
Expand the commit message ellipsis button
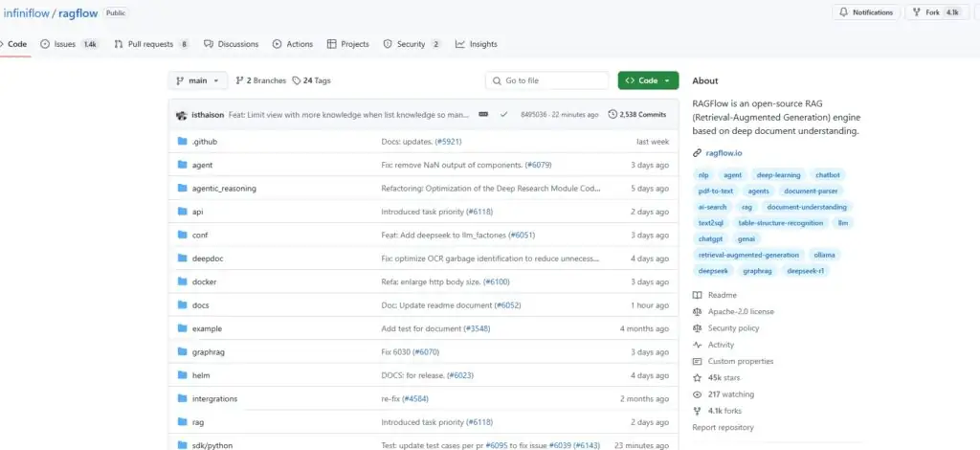coord(483,114)
